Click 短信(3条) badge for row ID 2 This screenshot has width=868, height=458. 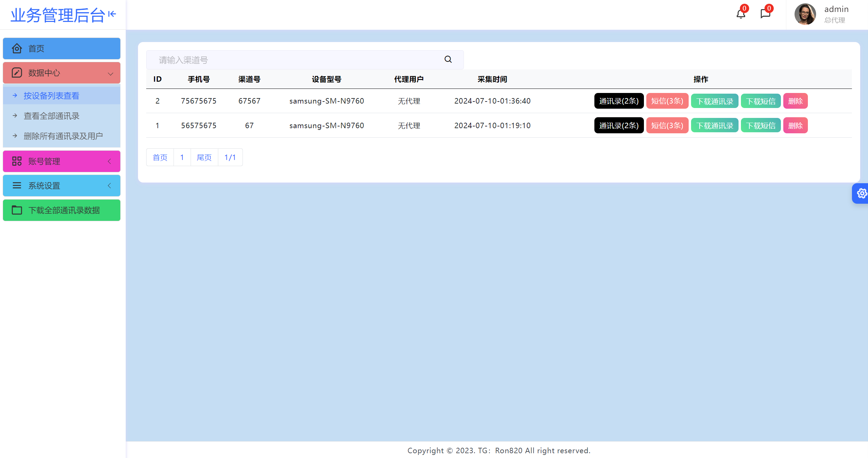click(666, 100)
